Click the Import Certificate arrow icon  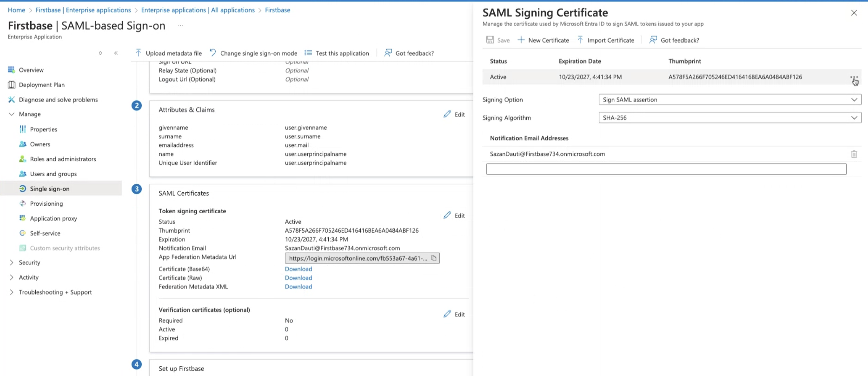(580, 40)
